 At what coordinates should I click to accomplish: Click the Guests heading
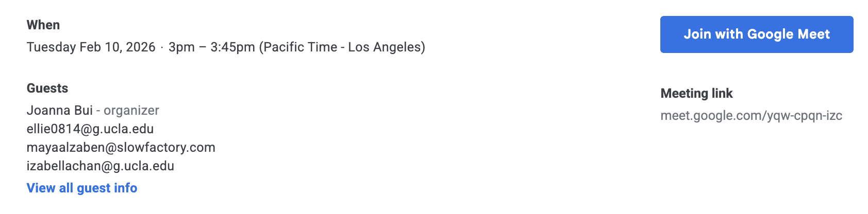(47, 88)
